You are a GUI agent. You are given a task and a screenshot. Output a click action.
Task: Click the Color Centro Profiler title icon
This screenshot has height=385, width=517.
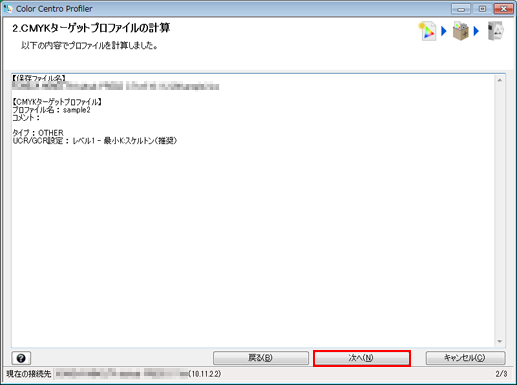click(7, 9)
